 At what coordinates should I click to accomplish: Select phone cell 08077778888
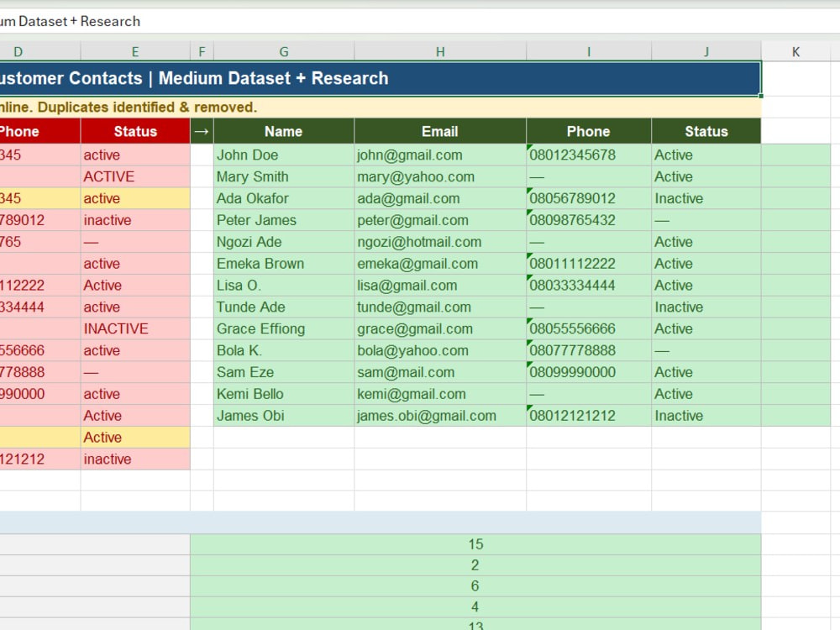pos(589,350)
